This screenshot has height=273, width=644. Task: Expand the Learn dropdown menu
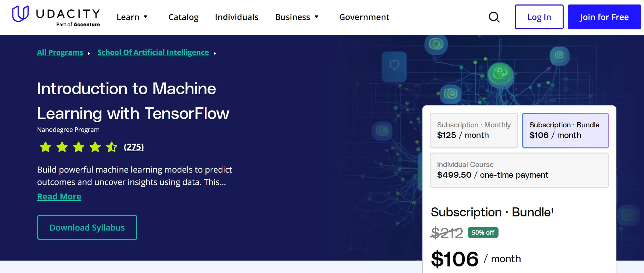(132, 17)
